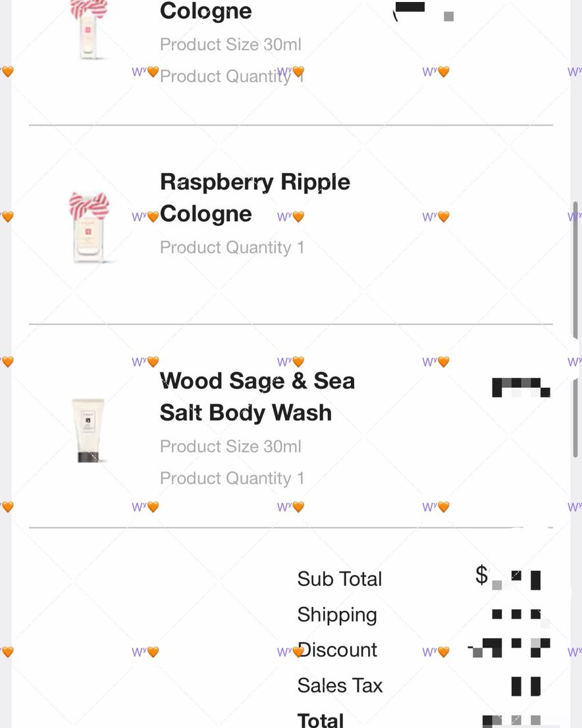The width and height of the screenshot is (582, 728).
Task: Click Product Quantity under Wood Sage Body Wash
Action: pyautogui.click(x=232, y=479)
